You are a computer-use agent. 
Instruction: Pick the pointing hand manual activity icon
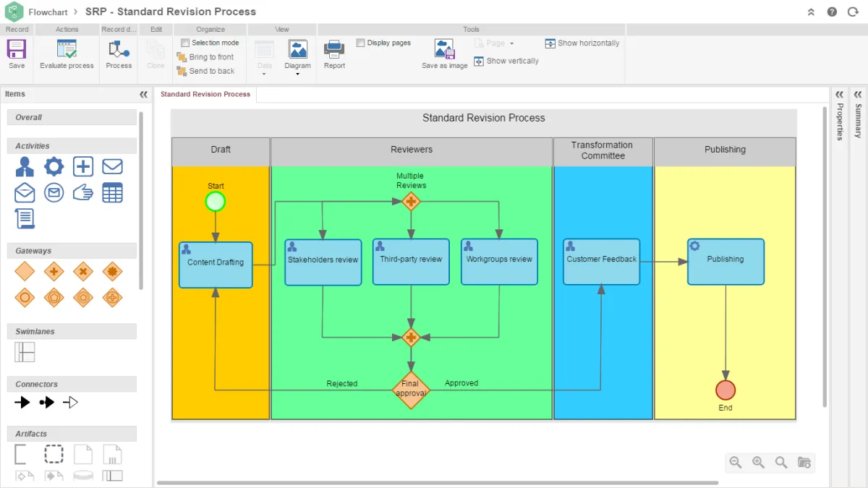coord(83,192)
